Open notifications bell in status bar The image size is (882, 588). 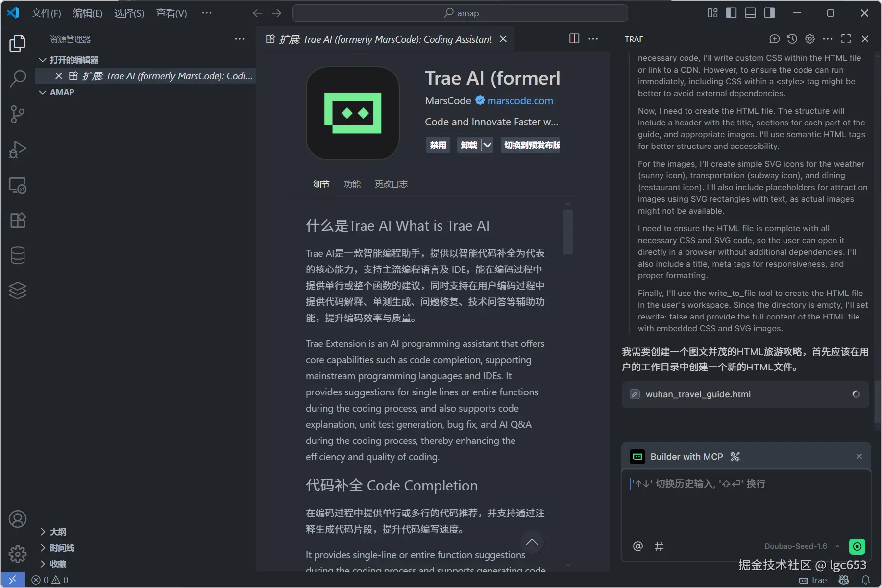(866, 580)
